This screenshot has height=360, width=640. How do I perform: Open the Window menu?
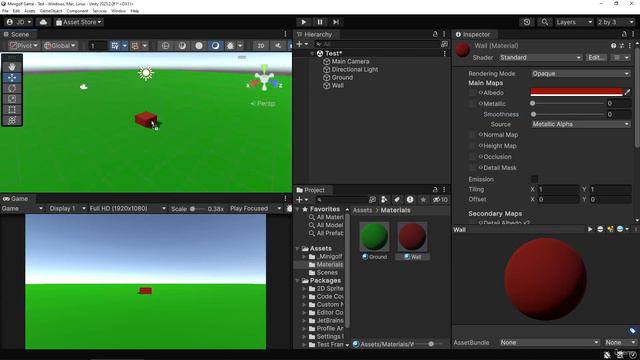tap(118, 11)
